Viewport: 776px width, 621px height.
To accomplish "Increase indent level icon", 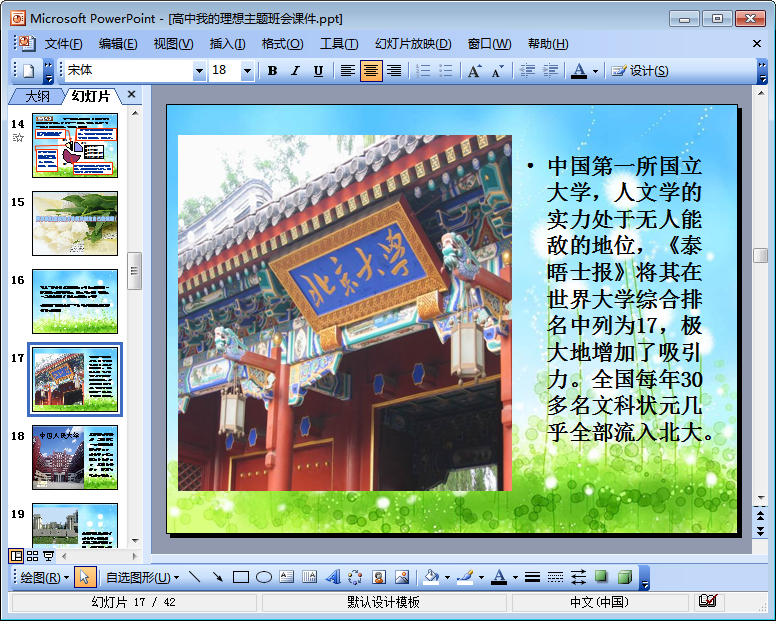I will [x=550, y=71].
